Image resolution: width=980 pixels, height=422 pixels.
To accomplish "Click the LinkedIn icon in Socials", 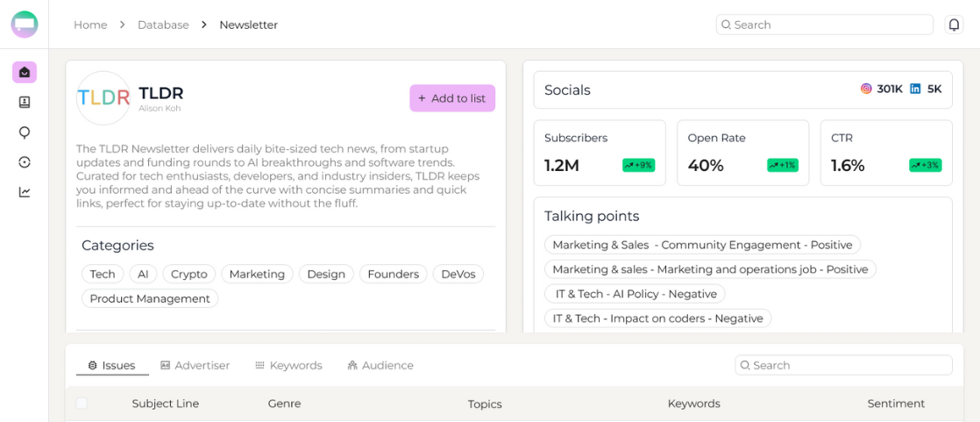I will [915, 89].
